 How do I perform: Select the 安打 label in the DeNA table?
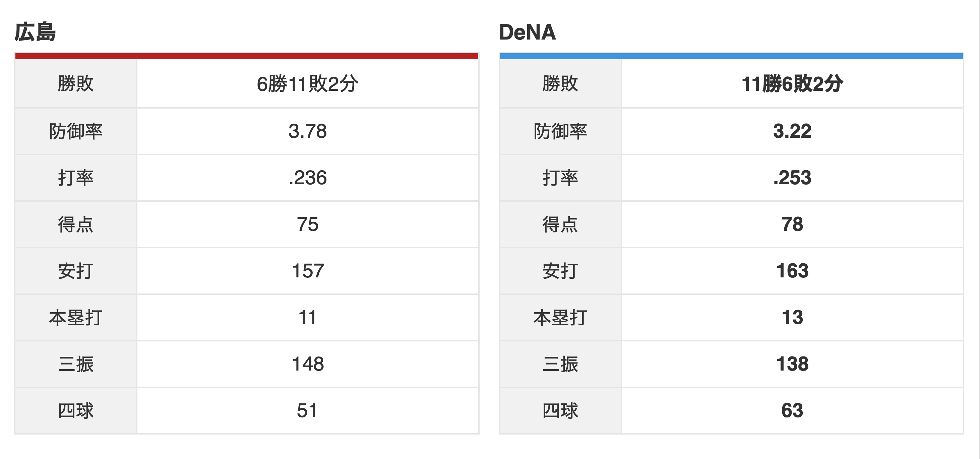pyautogui.click(x=560, y=271)
